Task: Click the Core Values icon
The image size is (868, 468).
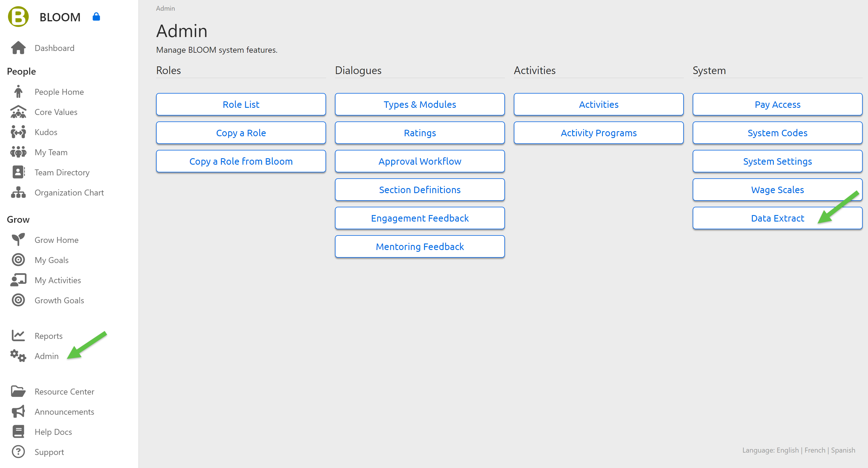Action: pyautogui.click(x=18, y=112)
